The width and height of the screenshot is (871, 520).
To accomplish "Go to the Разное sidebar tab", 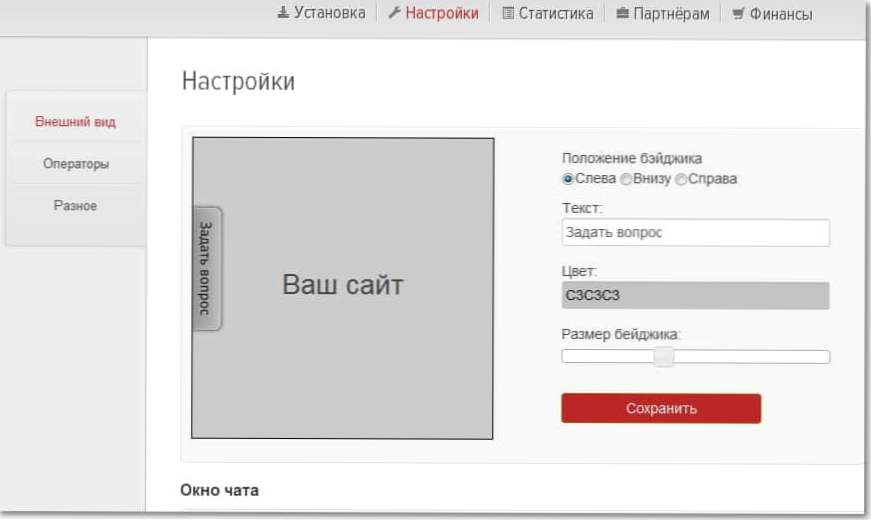I will point(75,206).
